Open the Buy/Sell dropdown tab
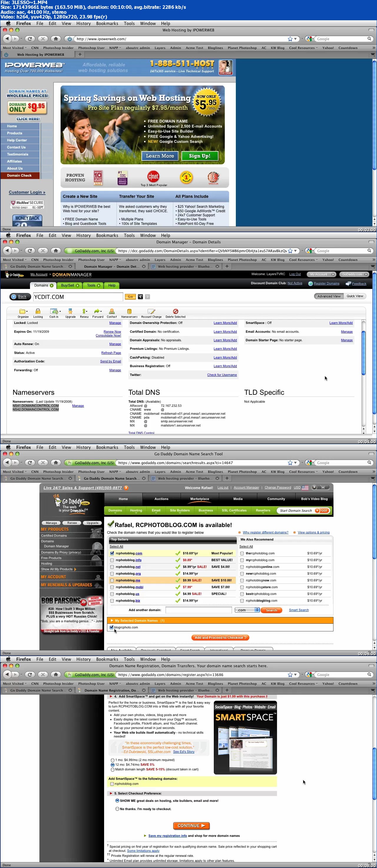 click(x=70, y=285)
